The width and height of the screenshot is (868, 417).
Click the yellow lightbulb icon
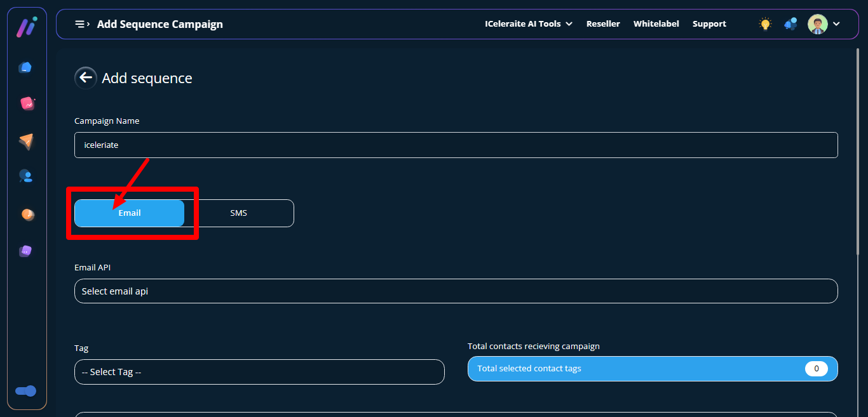[x=765, y=24]
